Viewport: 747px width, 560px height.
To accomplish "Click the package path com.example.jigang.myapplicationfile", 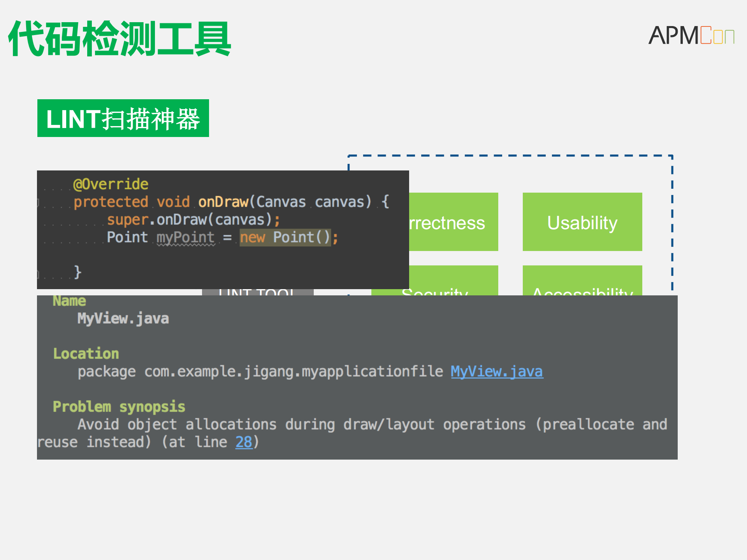I will click(290, 371).
